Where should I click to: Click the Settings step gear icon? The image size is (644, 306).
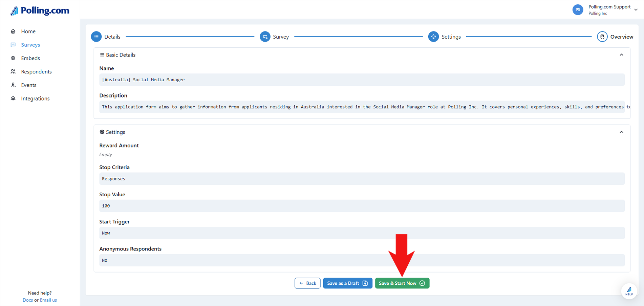pos(433,37)
